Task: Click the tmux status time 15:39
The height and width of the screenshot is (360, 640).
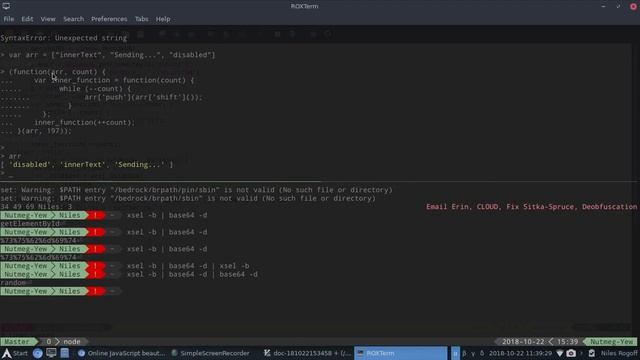Action: coord(567,342)
